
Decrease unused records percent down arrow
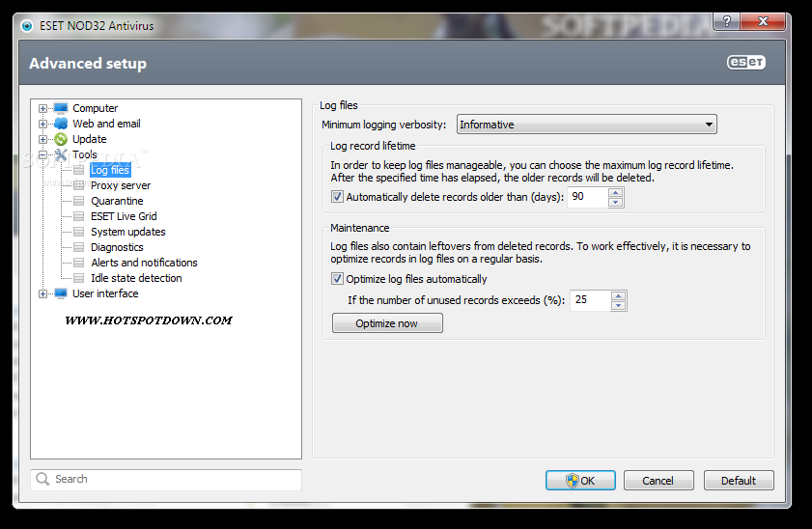(x=618, y=305)
